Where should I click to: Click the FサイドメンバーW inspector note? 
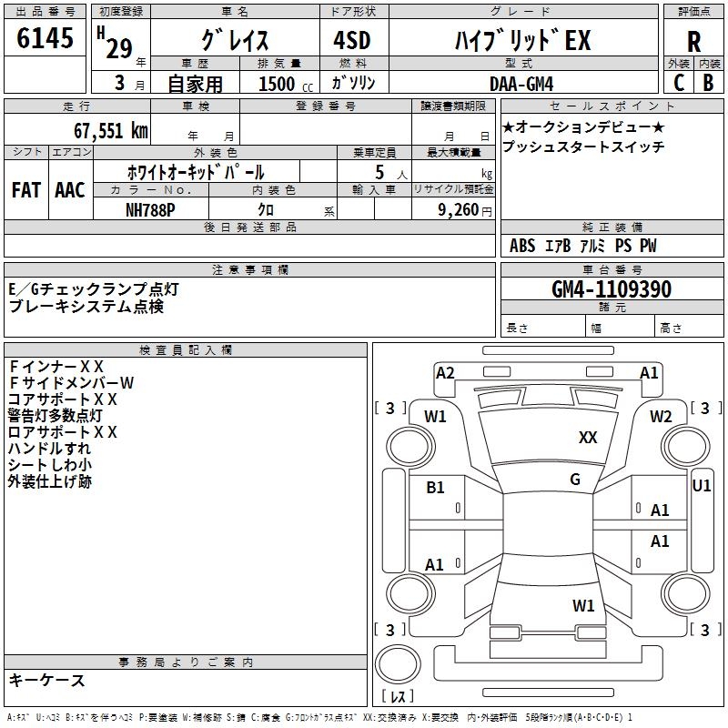point(71,383)
